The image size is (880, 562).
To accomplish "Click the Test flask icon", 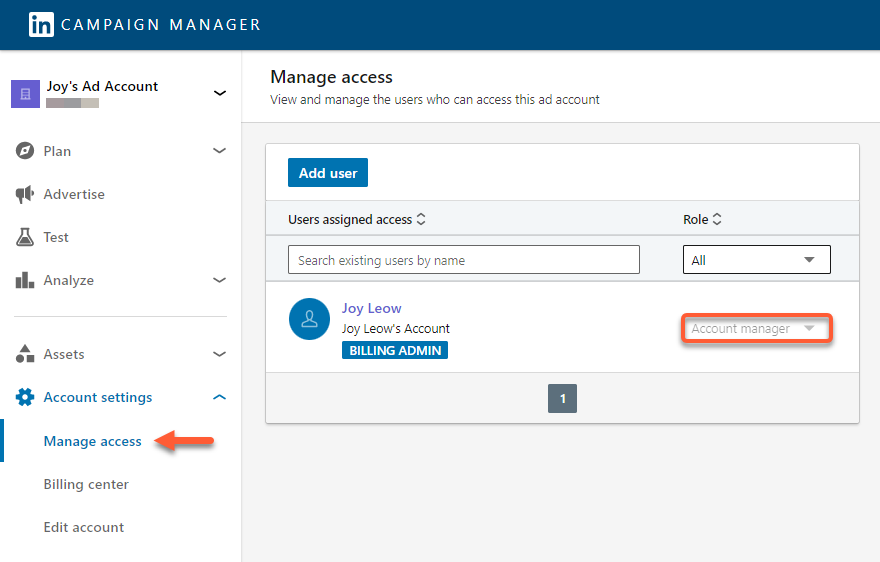I will pos(25,237).
